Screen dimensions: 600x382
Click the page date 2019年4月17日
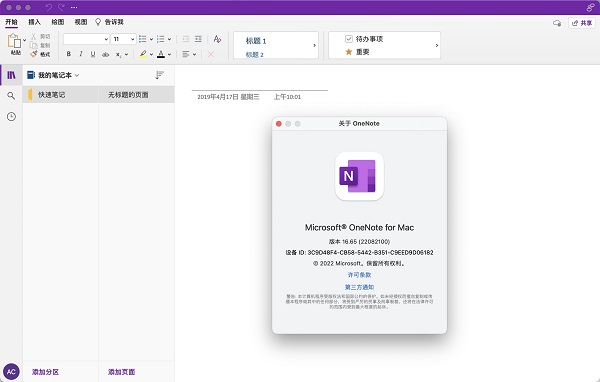point(228,97)
